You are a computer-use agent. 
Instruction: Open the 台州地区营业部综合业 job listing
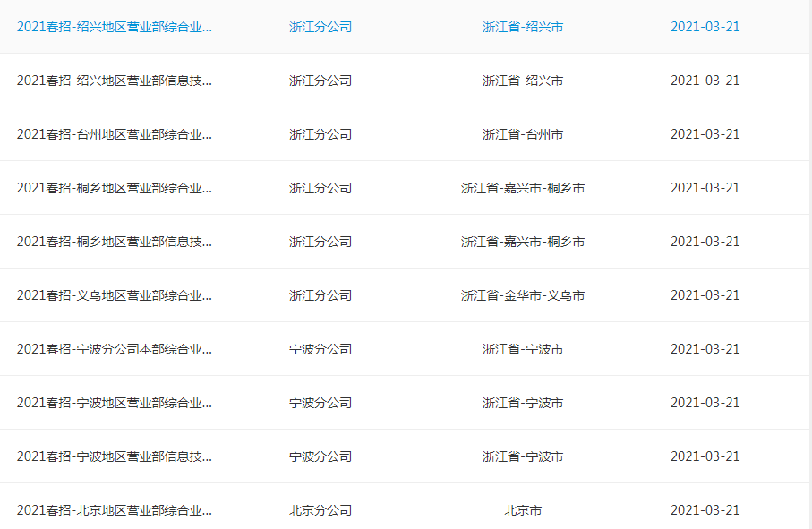click(x=115, y=134)
